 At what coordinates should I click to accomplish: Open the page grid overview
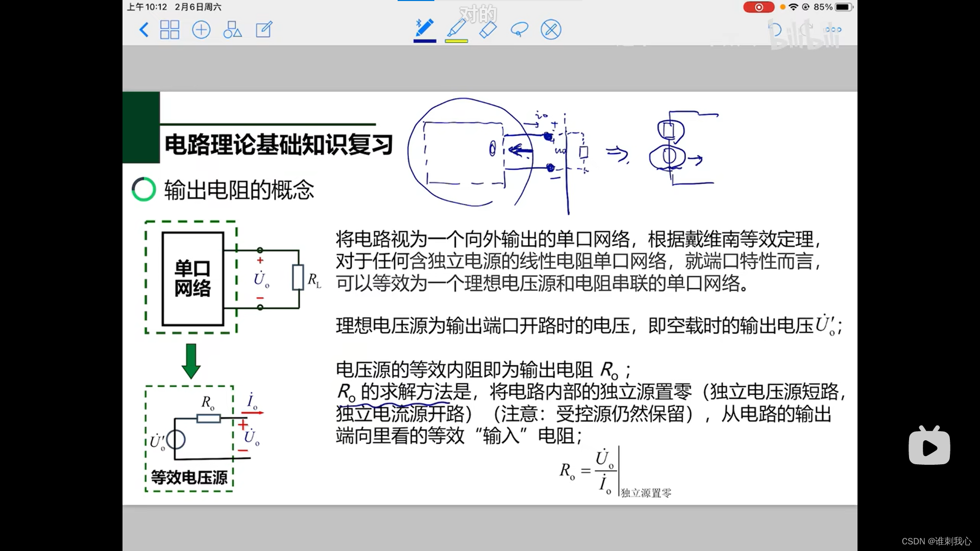click(169, 30)
